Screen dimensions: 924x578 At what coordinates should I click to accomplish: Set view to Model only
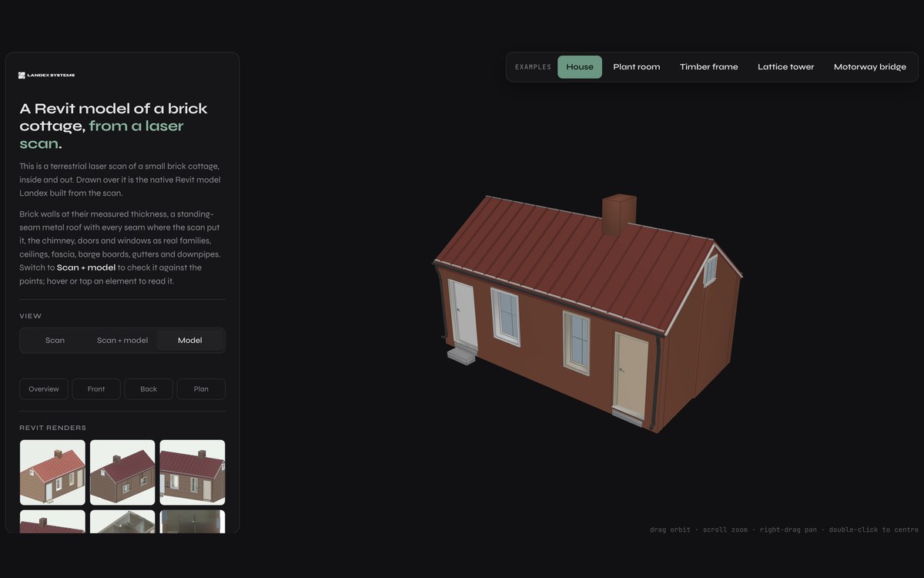click(x=190, y=341)
